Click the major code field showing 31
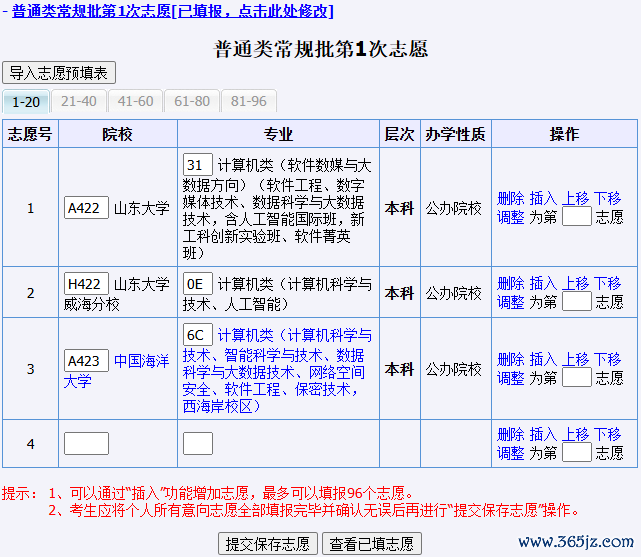Screen dimensions: 641x557 click(x=198, y=165)
